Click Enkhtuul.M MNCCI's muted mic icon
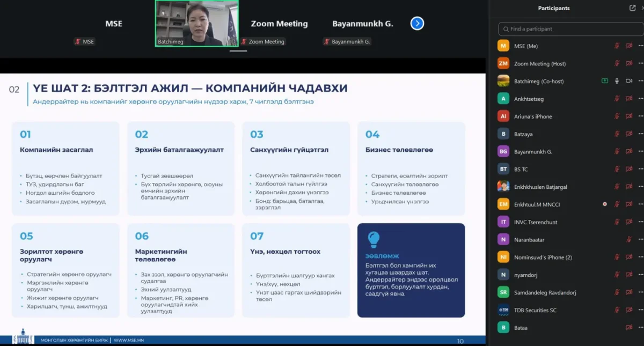Viewport: 644px width, 346px height. 617,204
